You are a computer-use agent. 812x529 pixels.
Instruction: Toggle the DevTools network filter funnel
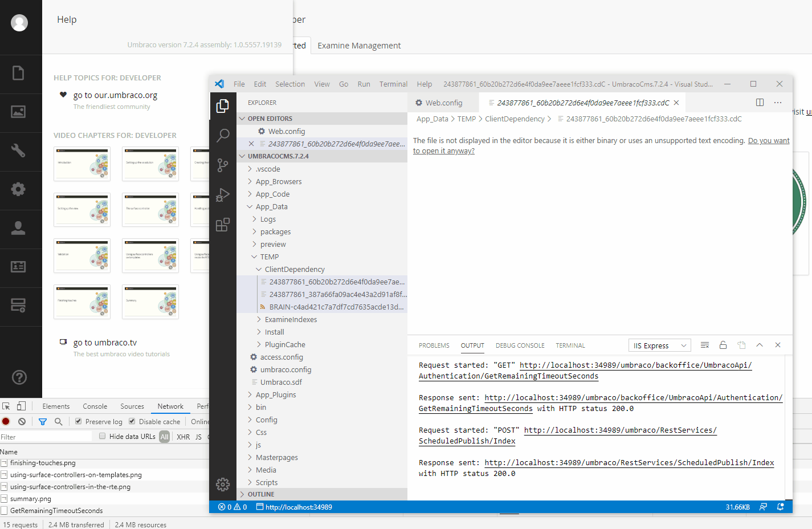pyautogui.click(x=43, y=422)
